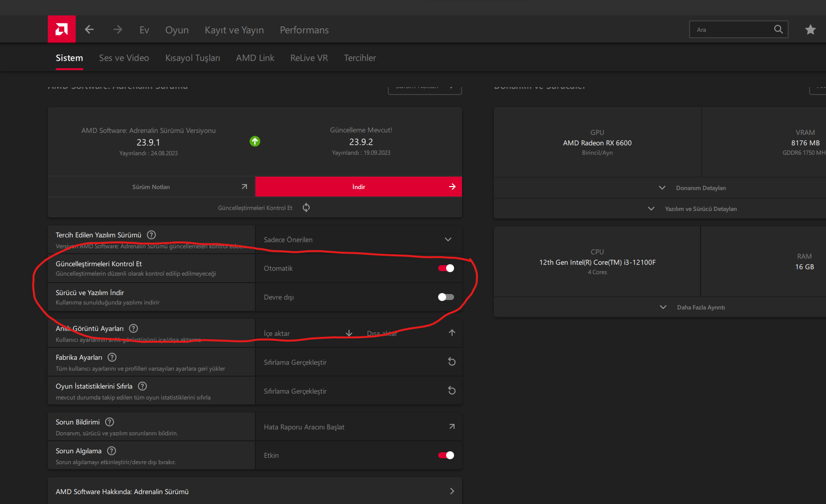Click help icon beside Sorun Algılama
Viewport: 826px width, 504px height.
coord(112,451)
